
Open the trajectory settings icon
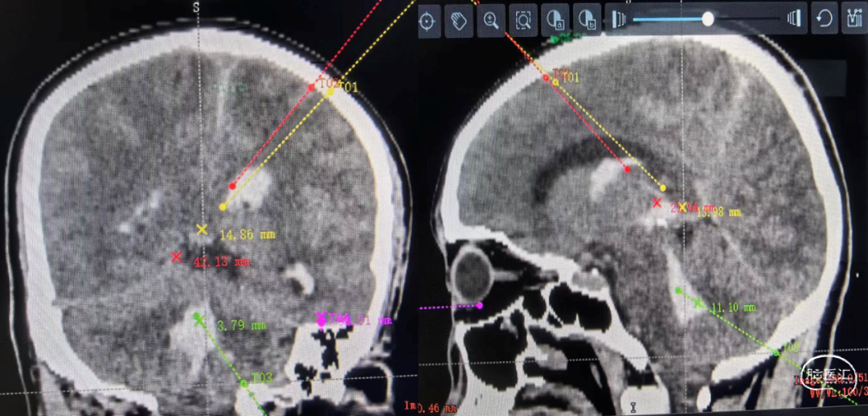852,19
